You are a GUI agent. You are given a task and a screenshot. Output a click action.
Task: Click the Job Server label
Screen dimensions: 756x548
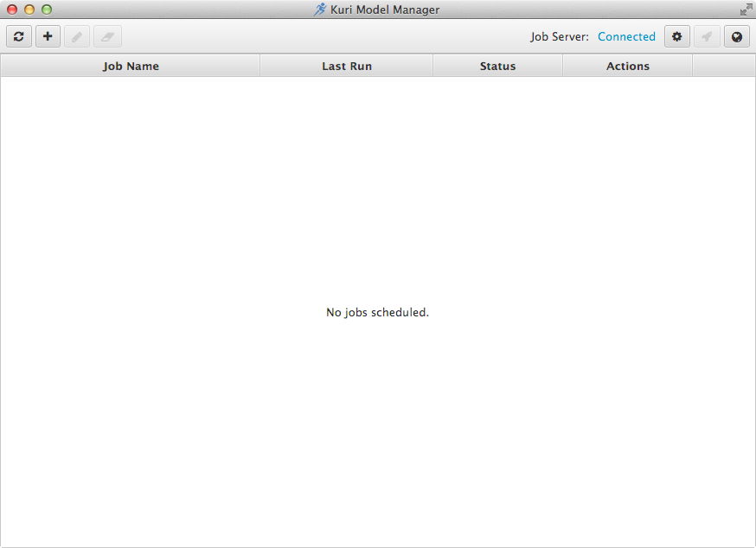coord(560,36)
